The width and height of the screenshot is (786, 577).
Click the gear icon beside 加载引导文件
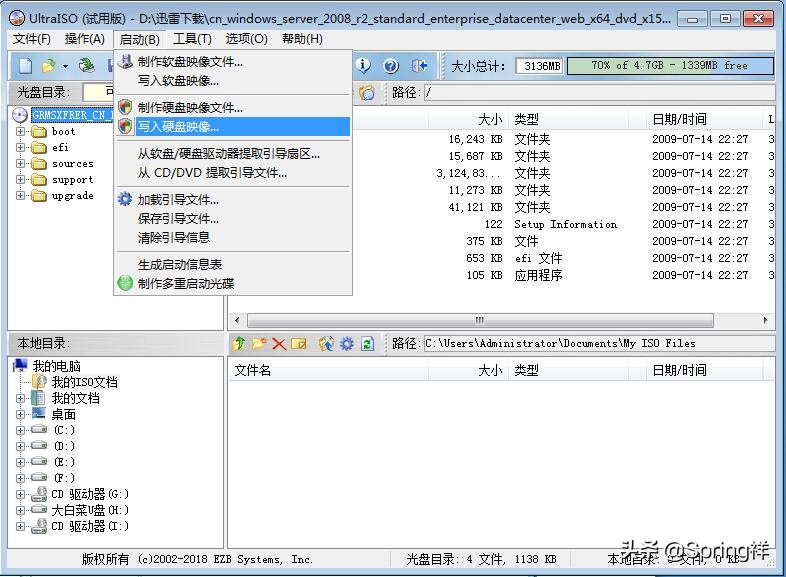click(125, 199)
